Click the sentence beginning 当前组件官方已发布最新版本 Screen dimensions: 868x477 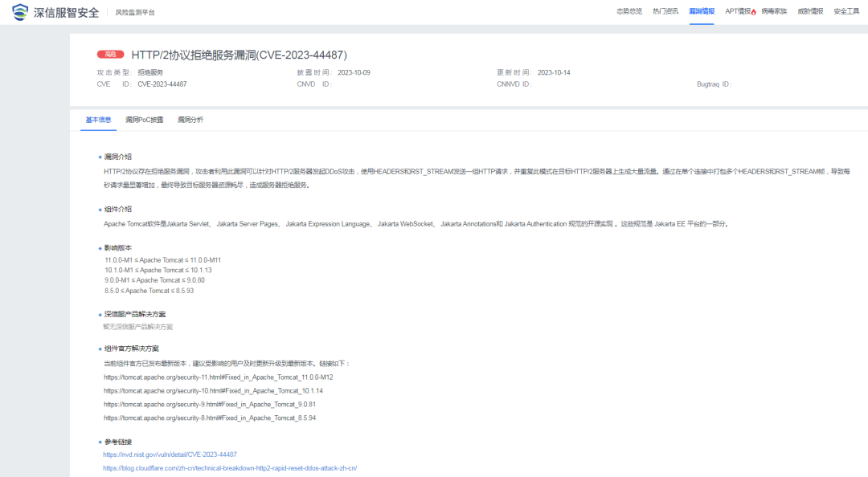tap(227, 364)
